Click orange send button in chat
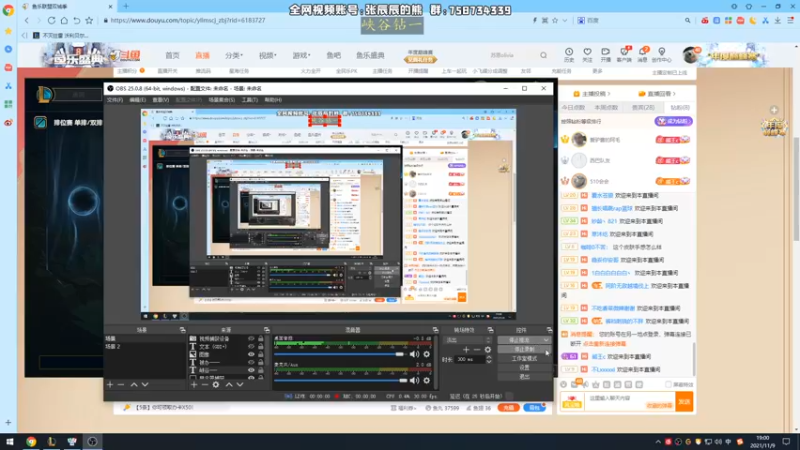 click(x=684, y=402)
